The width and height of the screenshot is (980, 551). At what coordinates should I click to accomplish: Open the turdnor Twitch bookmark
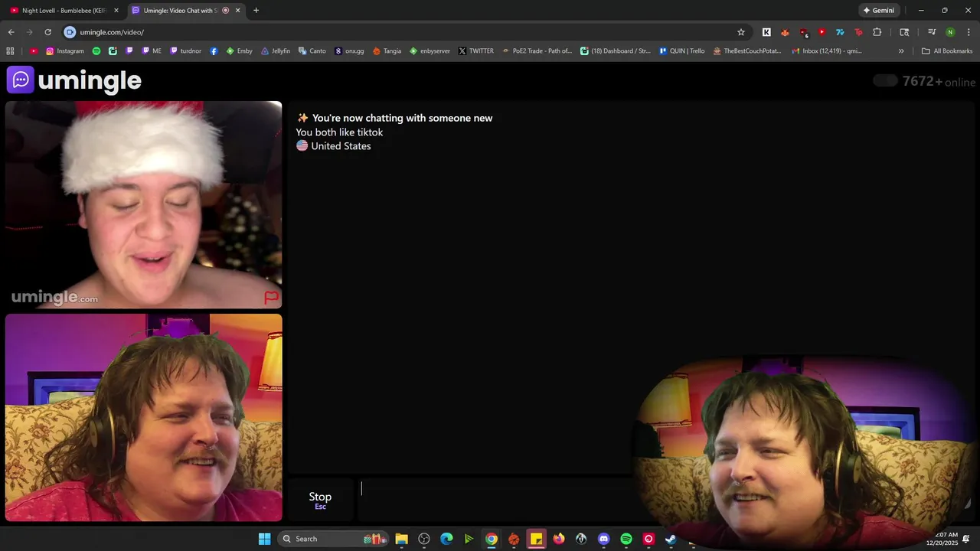[x=185, y=51]
